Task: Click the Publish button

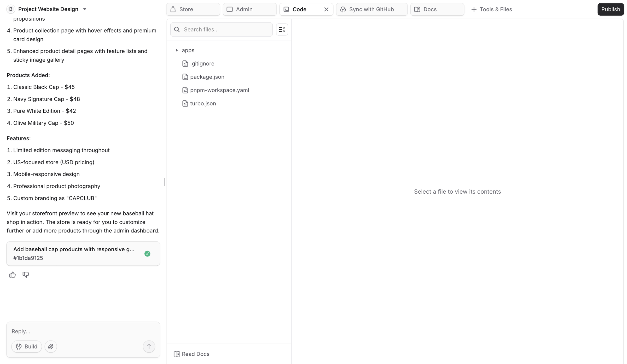Action: coord(610,9)
